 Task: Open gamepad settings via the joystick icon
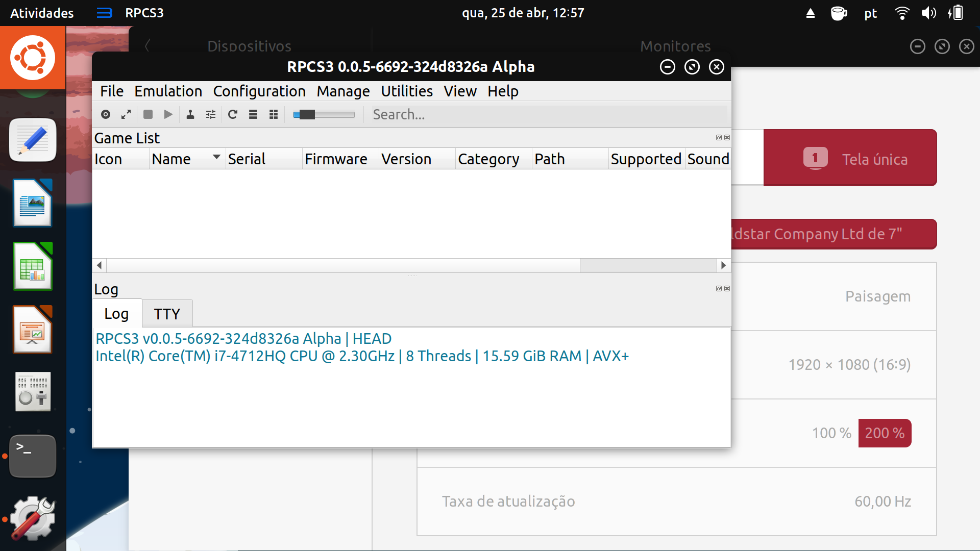[190, 114]
